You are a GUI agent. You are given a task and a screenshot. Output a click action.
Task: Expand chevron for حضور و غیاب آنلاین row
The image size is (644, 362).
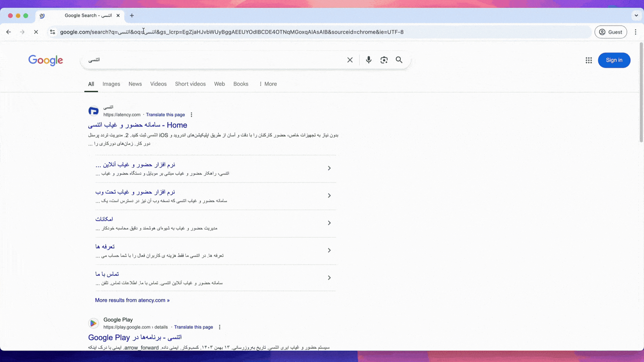[329, 168]
